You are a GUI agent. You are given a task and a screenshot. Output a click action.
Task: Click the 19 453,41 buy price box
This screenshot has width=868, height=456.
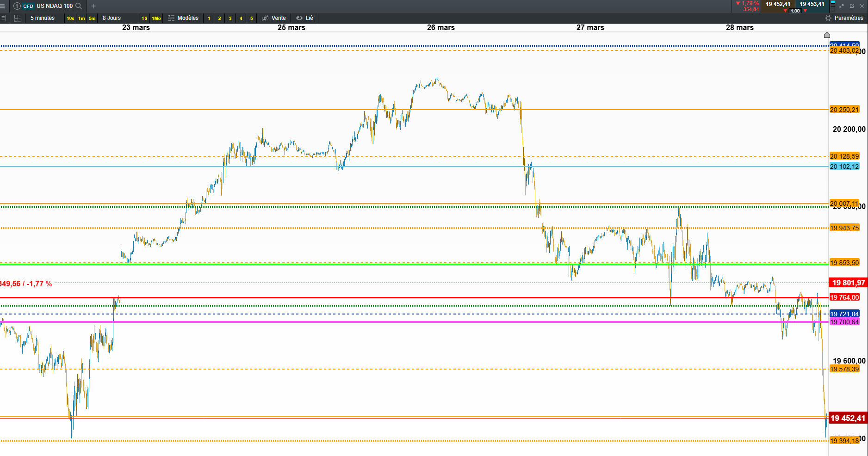tap(812, 4)
